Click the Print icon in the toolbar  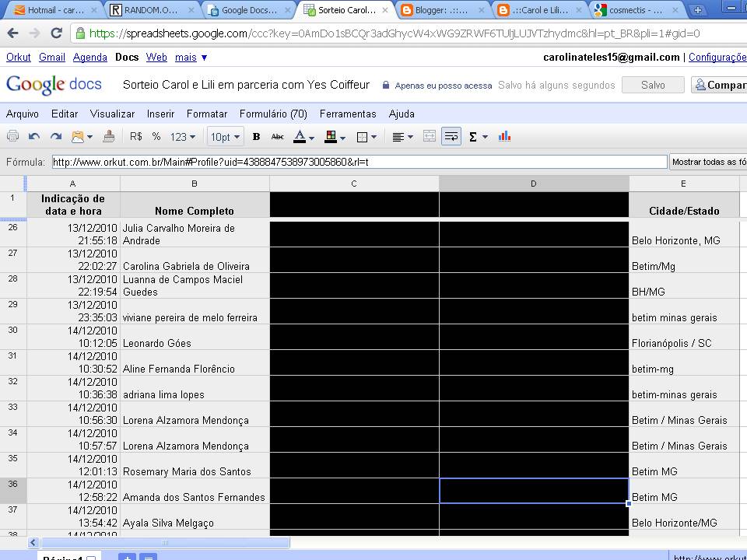coord(13,137)
